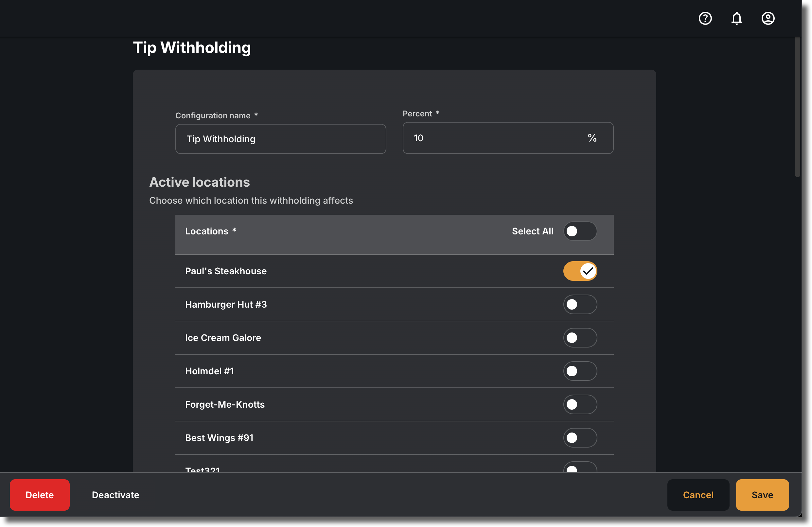Screen dimensions: 812x527
Task: Click the red Delete button
Action: (40, 495)
